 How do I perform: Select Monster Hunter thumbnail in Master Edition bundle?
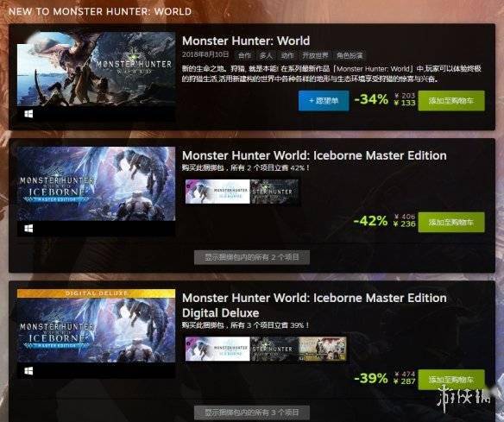[x=274, y=192]
